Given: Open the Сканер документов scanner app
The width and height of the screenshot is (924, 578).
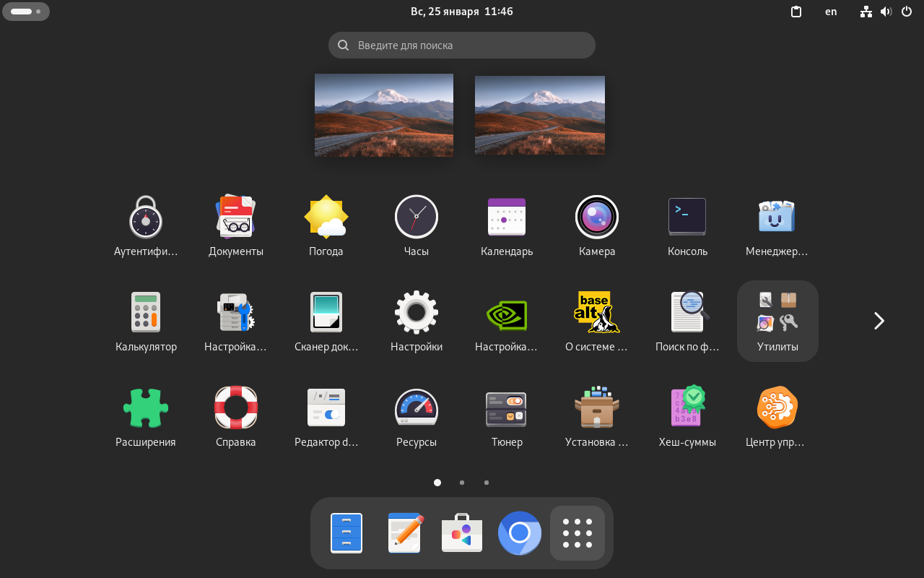Looking at the screenshot, I should (x=326, y=312).
